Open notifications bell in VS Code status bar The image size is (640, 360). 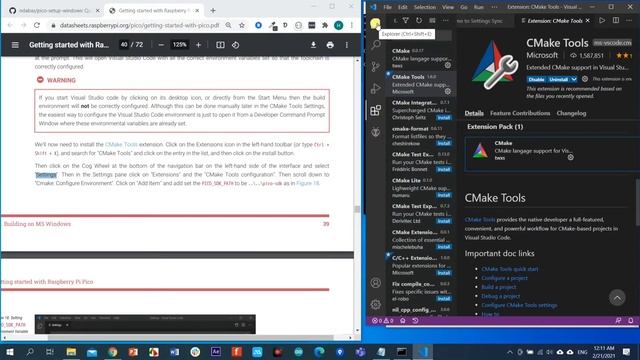(x=630, y=321)
